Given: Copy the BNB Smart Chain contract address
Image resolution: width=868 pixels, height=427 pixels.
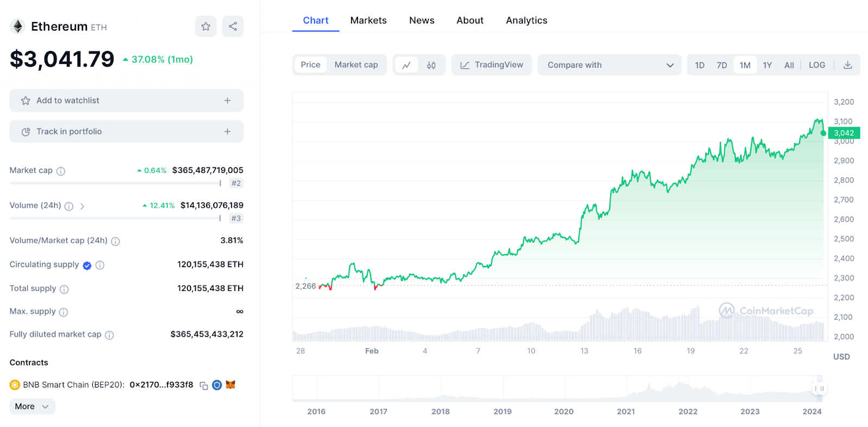Looking at the screenshot, I should pos(204,385).
